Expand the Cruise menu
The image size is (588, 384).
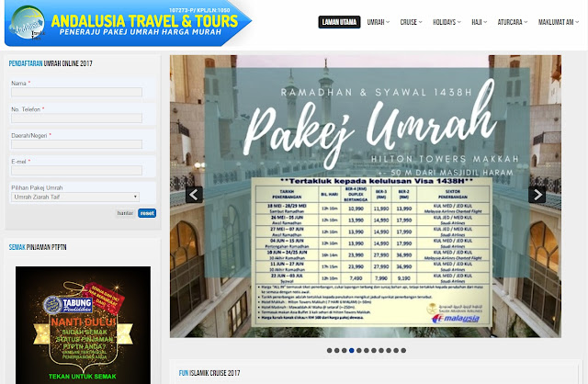tap(411, 22)
